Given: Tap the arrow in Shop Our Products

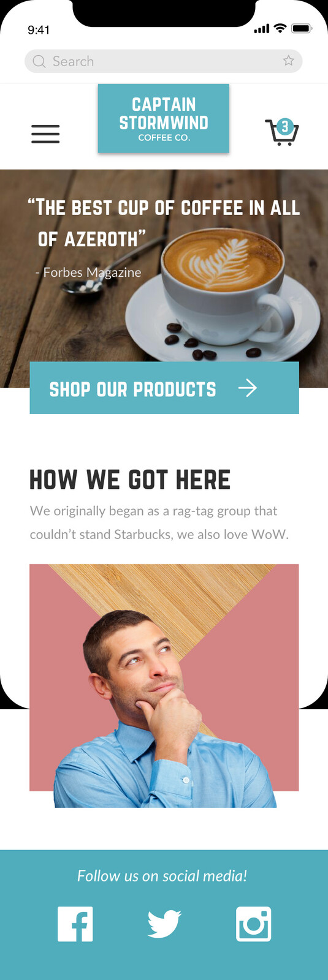Looking at the screenshot, I should click(x=248, y=388).
